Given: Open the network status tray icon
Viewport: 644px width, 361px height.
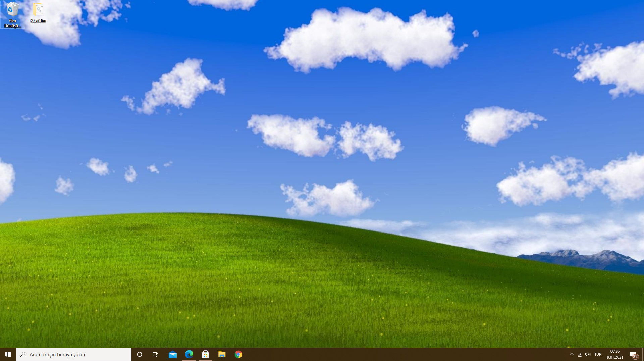Looking at the screenshot, I should pos(580,354).
